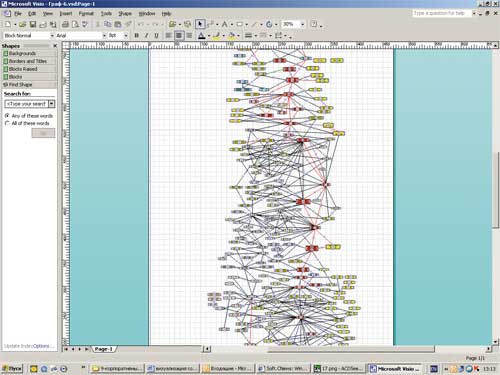Select the Line drawing tool
Screen dimensions: 500x375
pyautogui.click(x=254, y=24)
